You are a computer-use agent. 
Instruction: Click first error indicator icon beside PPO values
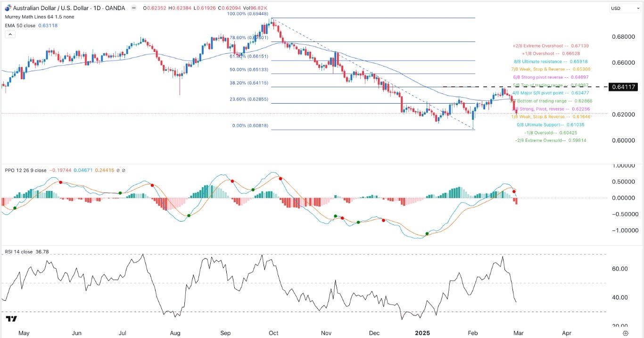[x=118, y=170]
